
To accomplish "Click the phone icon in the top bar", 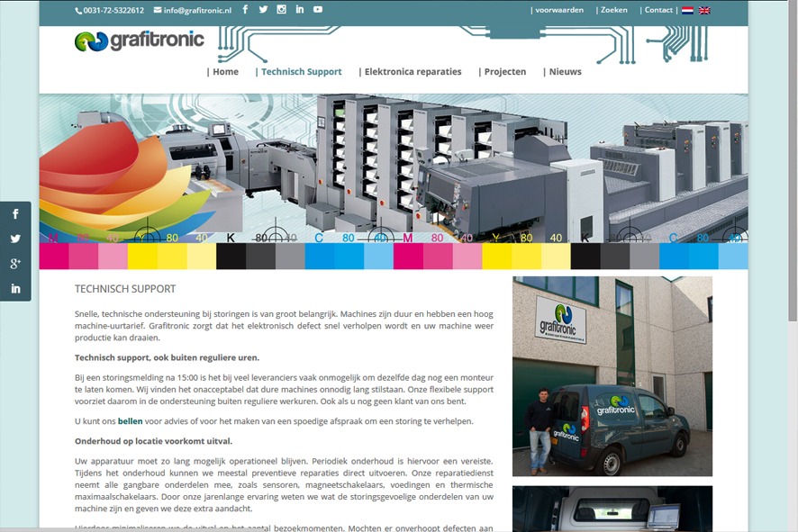I will pyautogui.click(x=79, y=11).
